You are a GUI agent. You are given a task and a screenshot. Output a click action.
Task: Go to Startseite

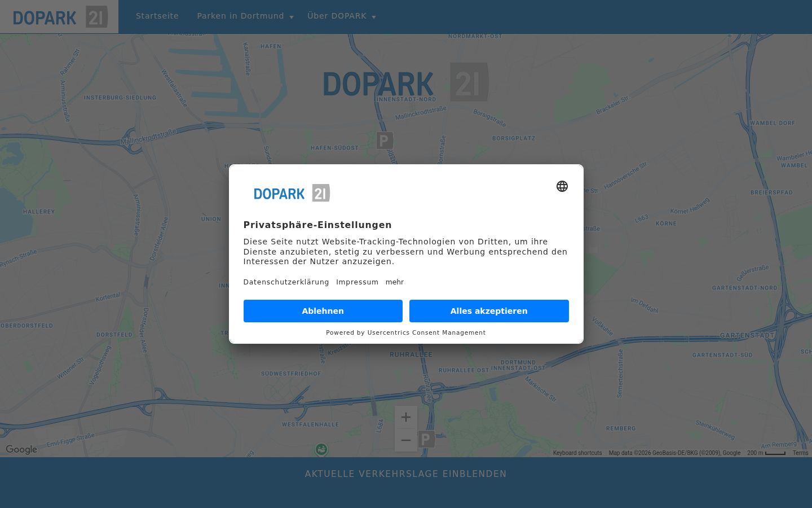pyautogui.click(x=157, y=16)
